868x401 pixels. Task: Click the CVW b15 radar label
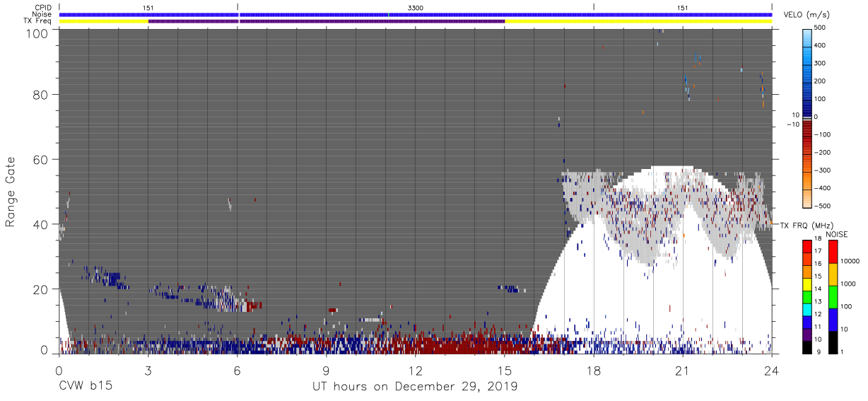click(84, 387)
